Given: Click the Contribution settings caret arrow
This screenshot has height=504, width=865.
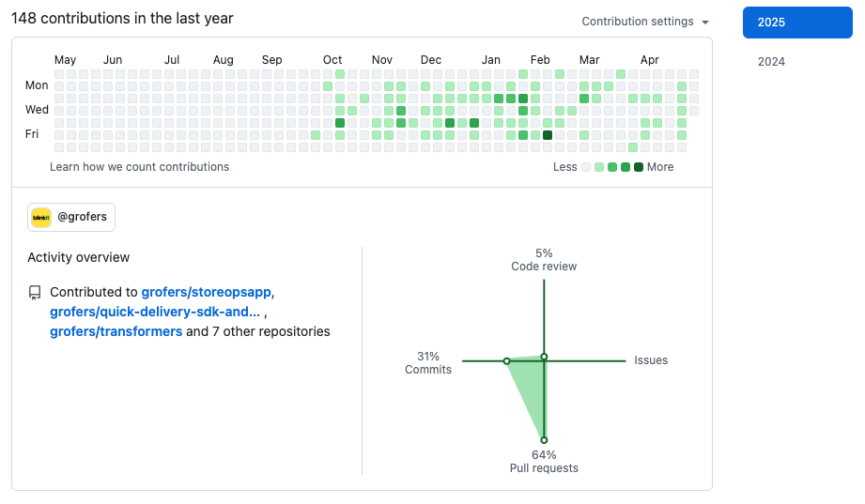Looking at the screenshot, I should pyautogui.click(x=705, y=22).
